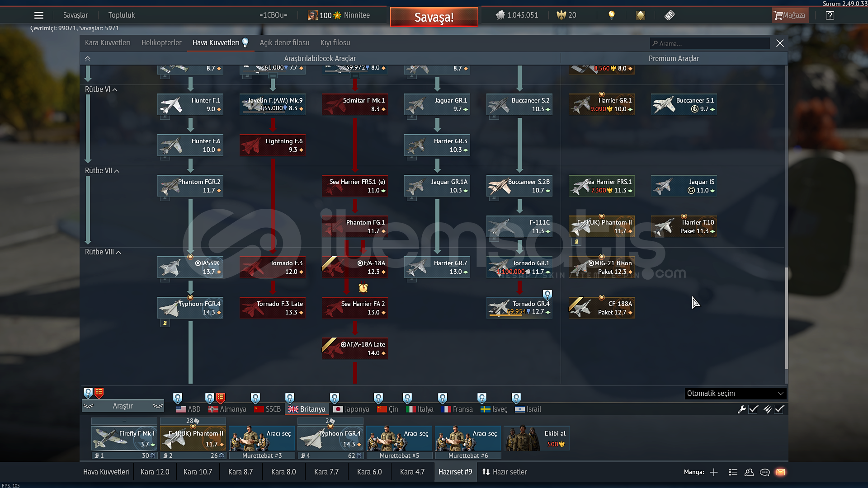
Task: Open the squad plus icon next to Manga
Action: (714, 472)
